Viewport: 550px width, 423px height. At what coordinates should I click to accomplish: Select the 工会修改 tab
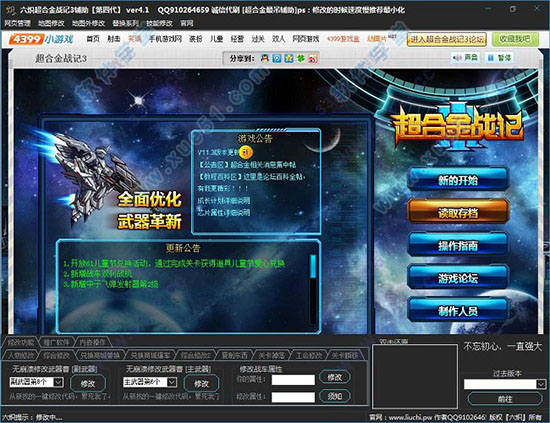(308, 355)
